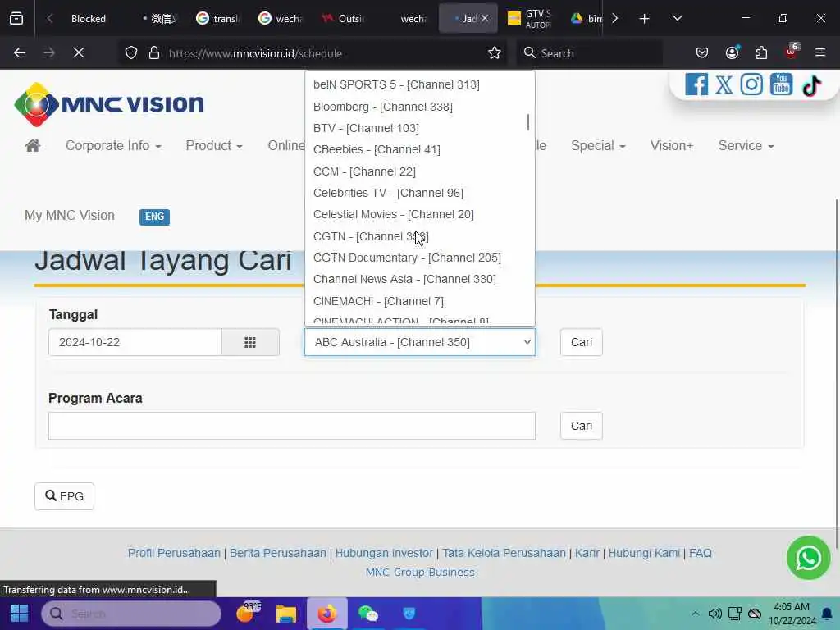
Task: Open a new browser tab
Action: pos(645,19)
